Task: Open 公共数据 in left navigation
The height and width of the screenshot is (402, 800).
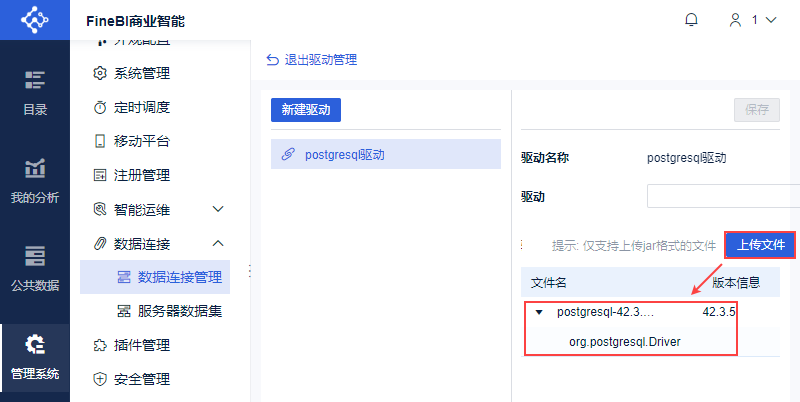Action: coord(35,269)
